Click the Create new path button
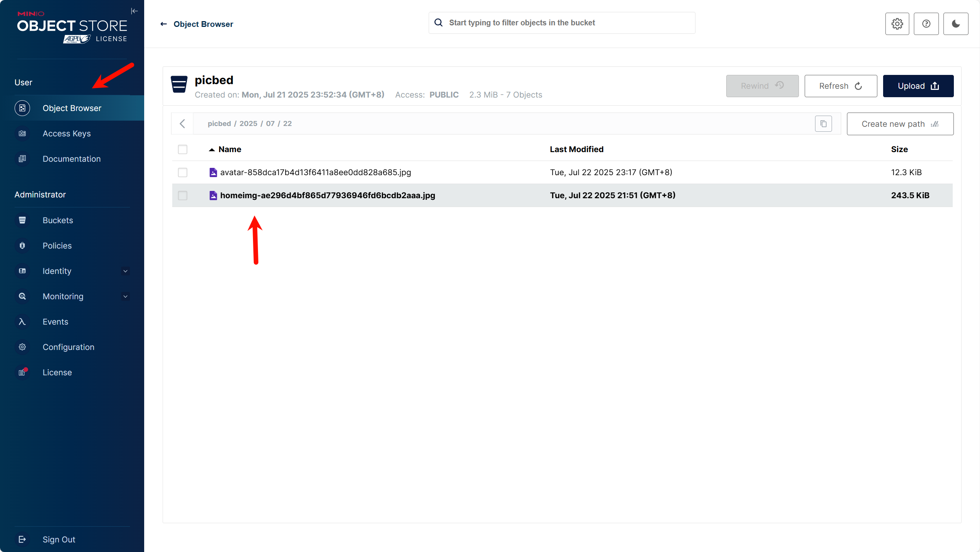Viewport: 980px width, 552px height. 900,124
